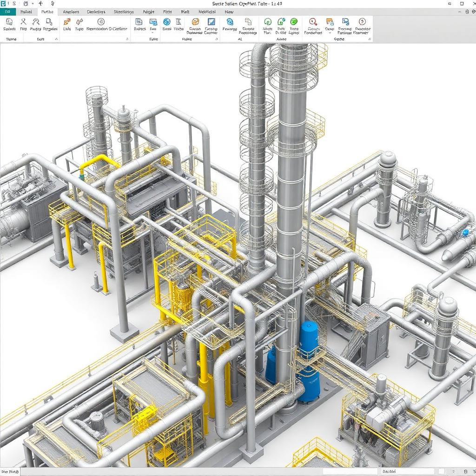The width and height of the screenshot is (476, 476).
Task: Click the undo arrow in the quick access toolbar
Action: click(41, 4)
